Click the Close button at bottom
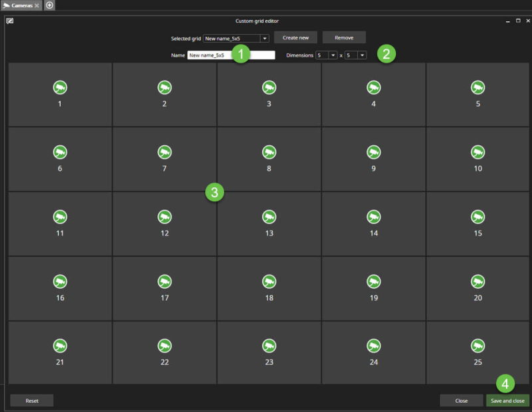This screenshot has width=532, height=412. (461, 401)
